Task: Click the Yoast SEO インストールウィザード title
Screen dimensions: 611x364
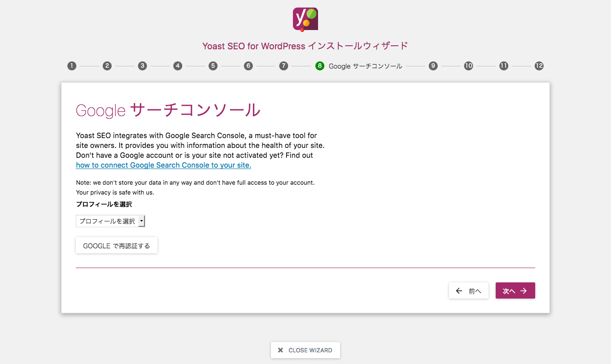Action: pyautogui.click(x=305, y=46)
